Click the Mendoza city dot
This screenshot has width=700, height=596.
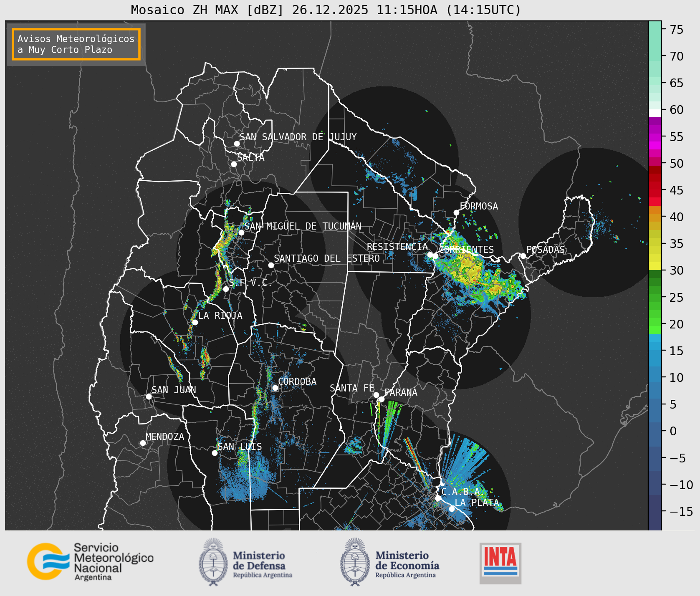point(143,443)
